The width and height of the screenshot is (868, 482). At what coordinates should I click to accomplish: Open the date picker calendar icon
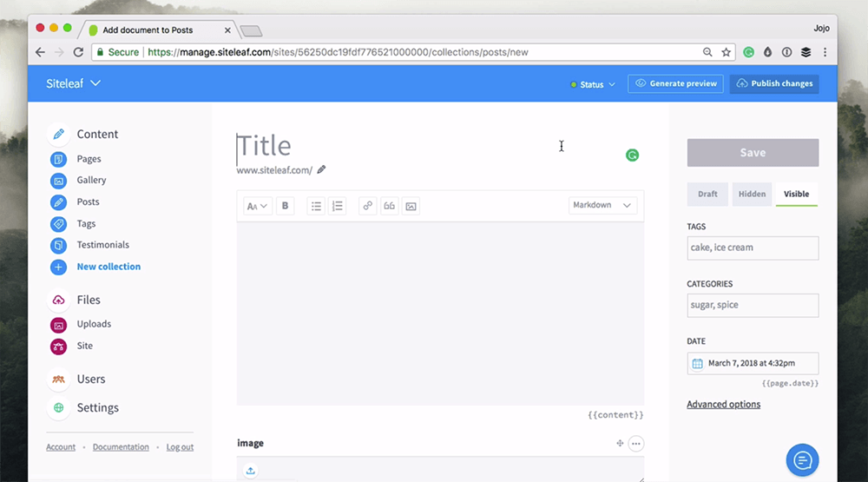tap(698, 363)
